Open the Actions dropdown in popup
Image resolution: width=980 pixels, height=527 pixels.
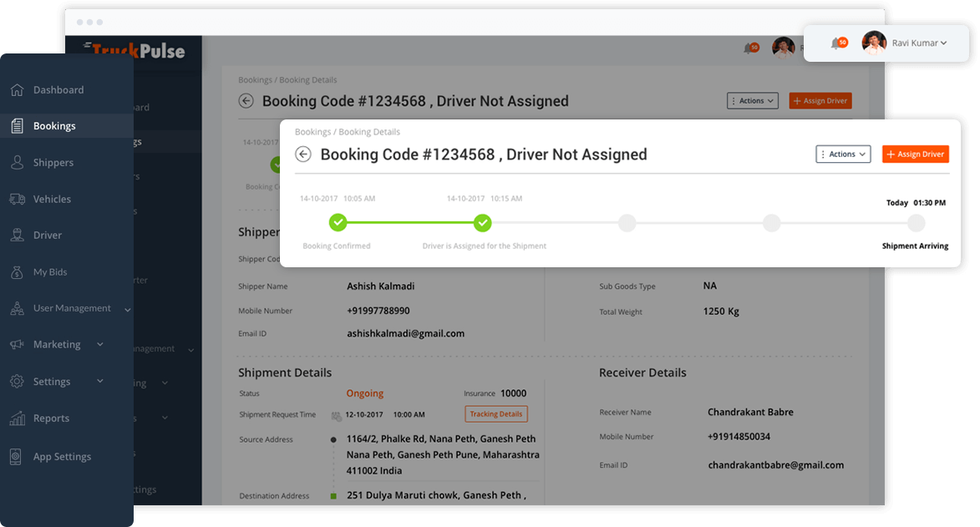843,155
